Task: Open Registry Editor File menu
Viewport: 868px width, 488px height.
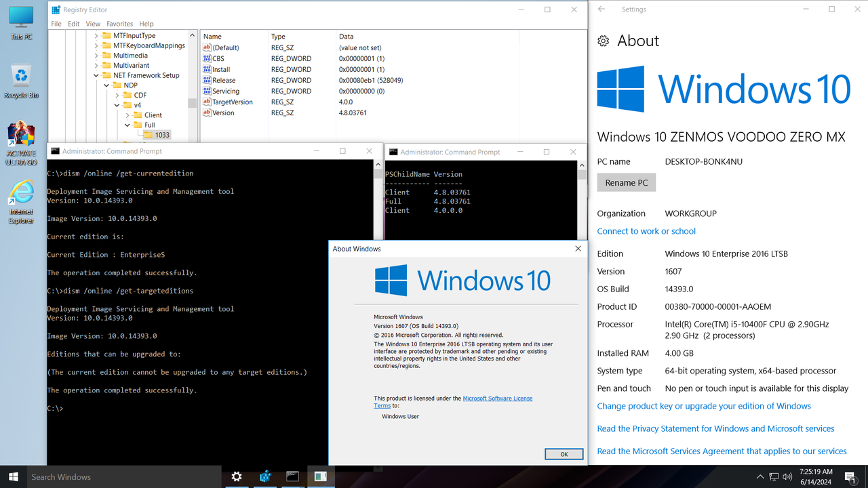Action: point(56,24)
